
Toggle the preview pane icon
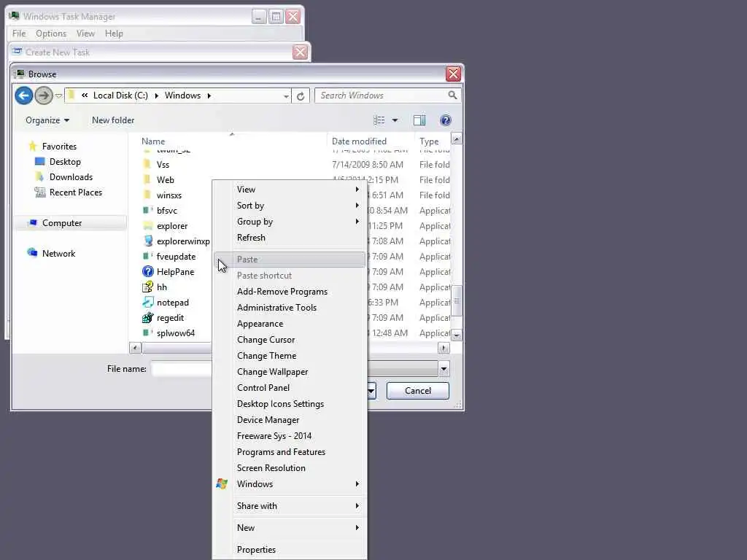(x=419, y=120)
